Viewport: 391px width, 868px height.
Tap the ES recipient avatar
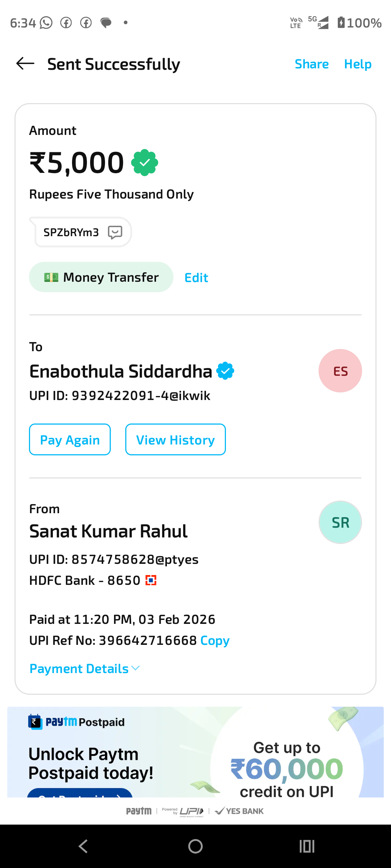340,371
